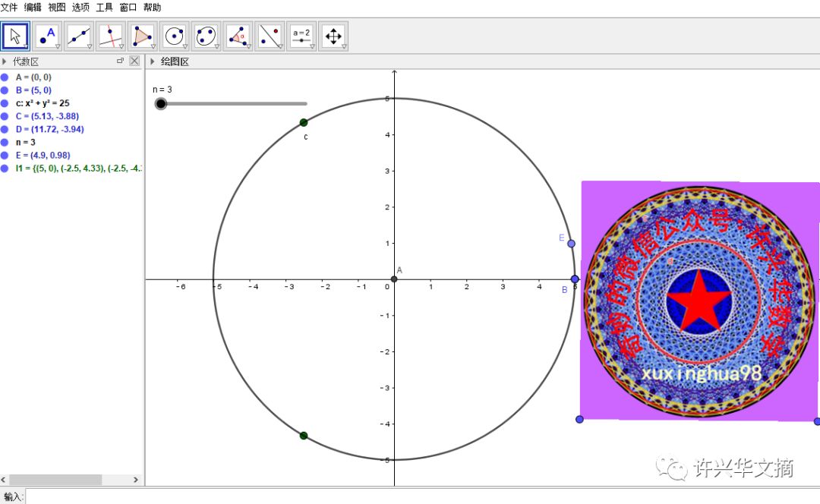
Task: Open the 工具 menu
Action: pyautogui.click(x=104, y=8)
